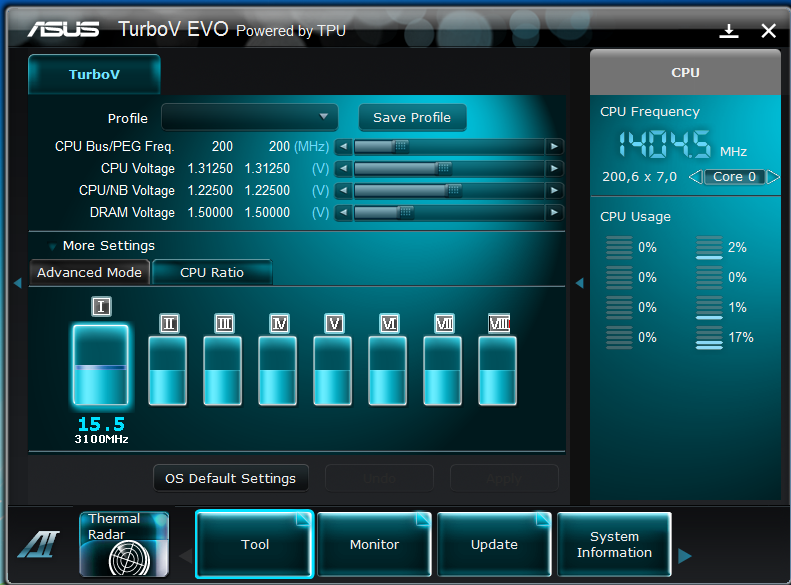Viewport: 791px width, 585px height.
Task: Show more menu items with right arrow
Action: click(684, 555)
